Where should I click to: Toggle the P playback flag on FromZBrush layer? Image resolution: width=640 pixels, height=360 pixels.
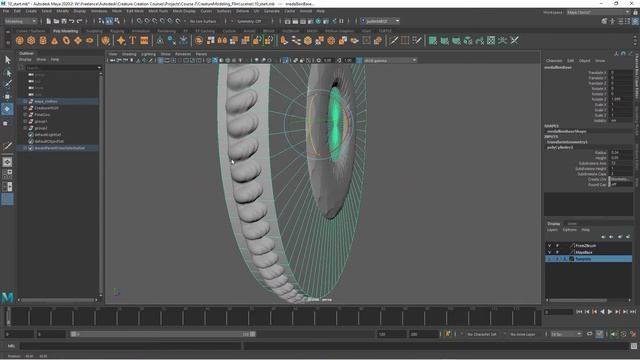557,246
